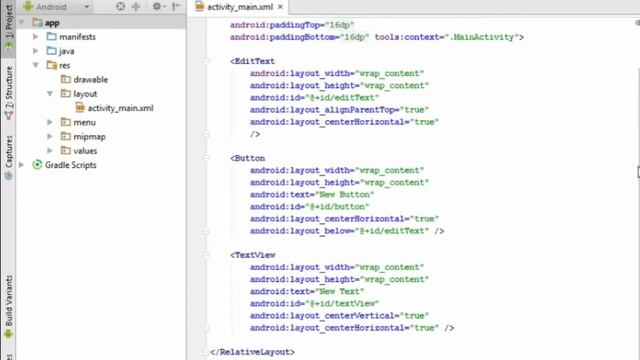Expand the menu folder
This screenshot has width=640, height=360.
(x=50, y=122)
